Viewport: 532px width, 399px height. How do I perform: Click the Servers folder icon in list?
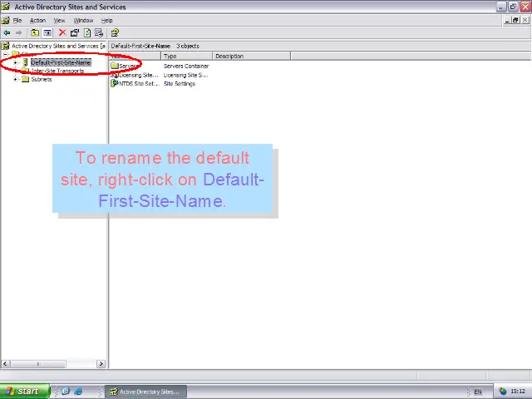pyautogui.click(x=115, y=66)
